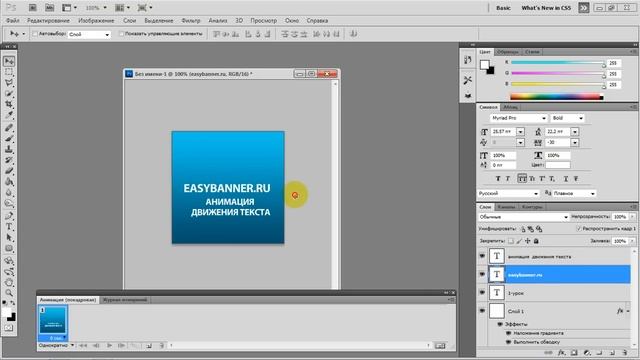The width and height of the screenshot is (640, 360).
Task: Delete layer trash icon
Action: coord(625,353)
